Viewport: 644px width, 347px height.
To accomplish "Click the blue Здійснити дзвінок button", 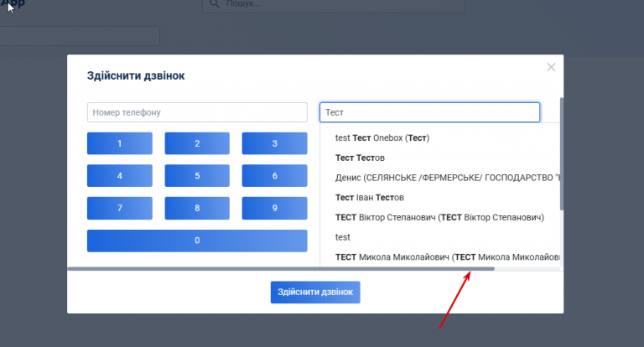I will click(315, 292).
